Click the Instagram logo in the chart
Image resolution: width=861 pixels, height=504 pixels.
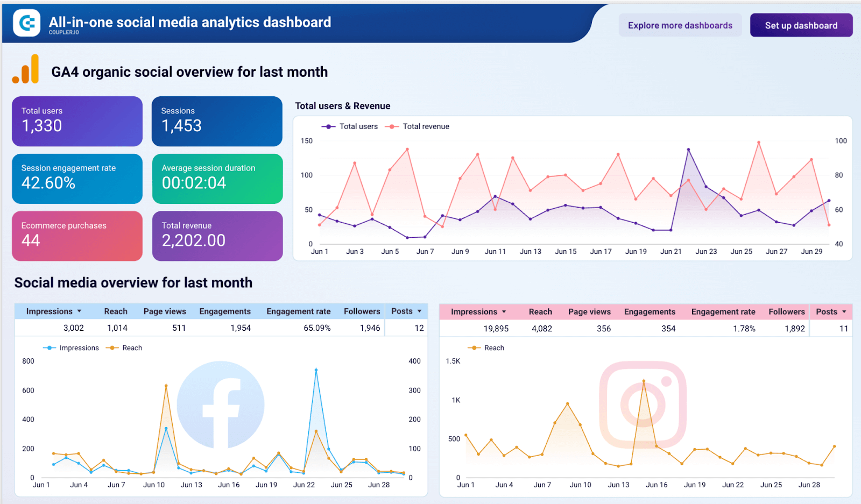pos(643,404)
